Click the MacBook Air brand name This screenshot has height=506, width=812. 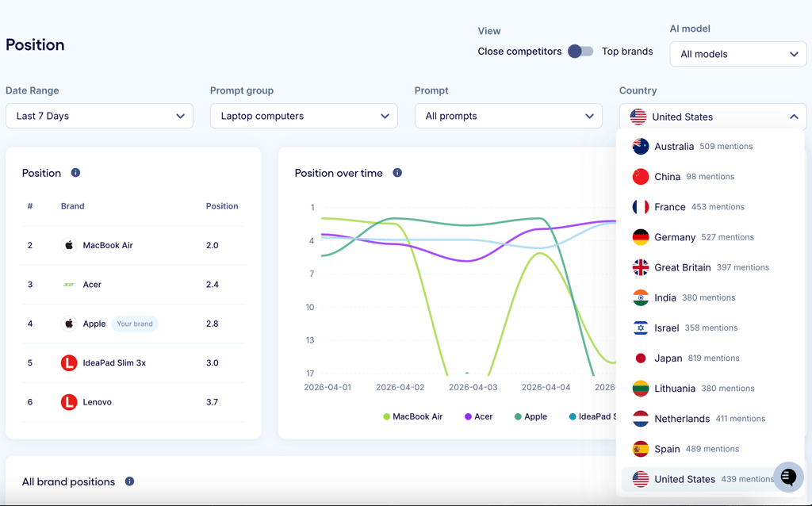[108, 245]
